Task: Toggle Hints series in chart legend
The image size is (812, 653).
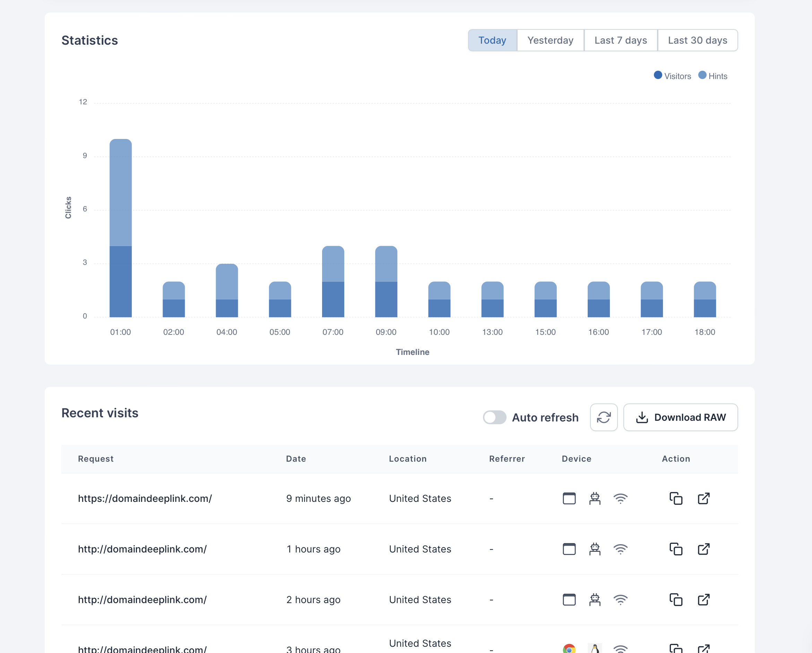Action: 712,76
